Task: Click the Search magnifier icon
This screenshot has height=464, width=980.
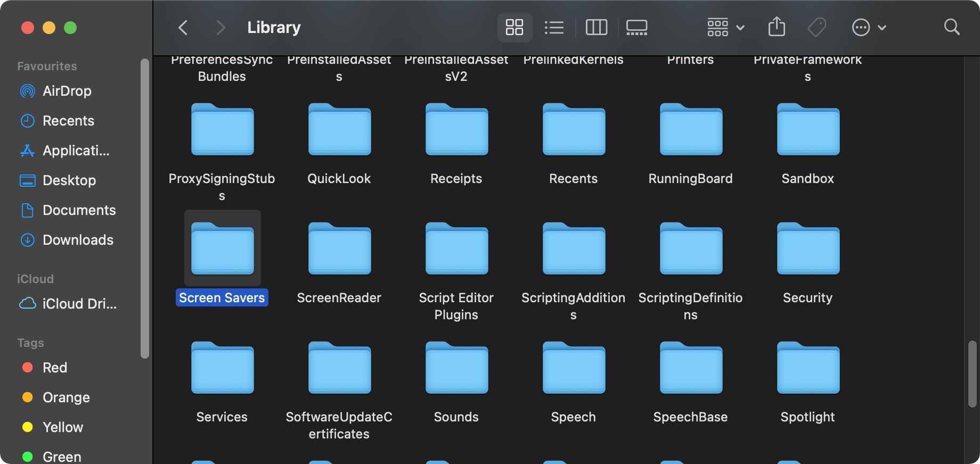Action: click(x=952, y=27)
